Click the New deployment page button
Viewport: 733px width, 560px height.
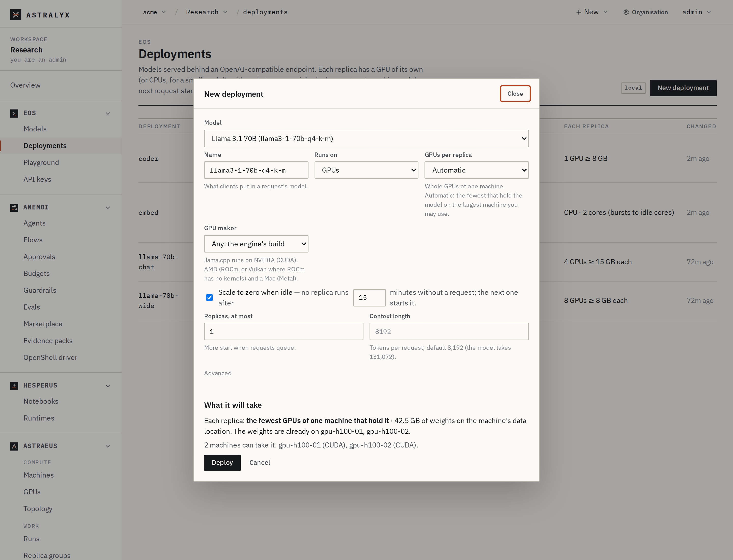coord(683,88)
